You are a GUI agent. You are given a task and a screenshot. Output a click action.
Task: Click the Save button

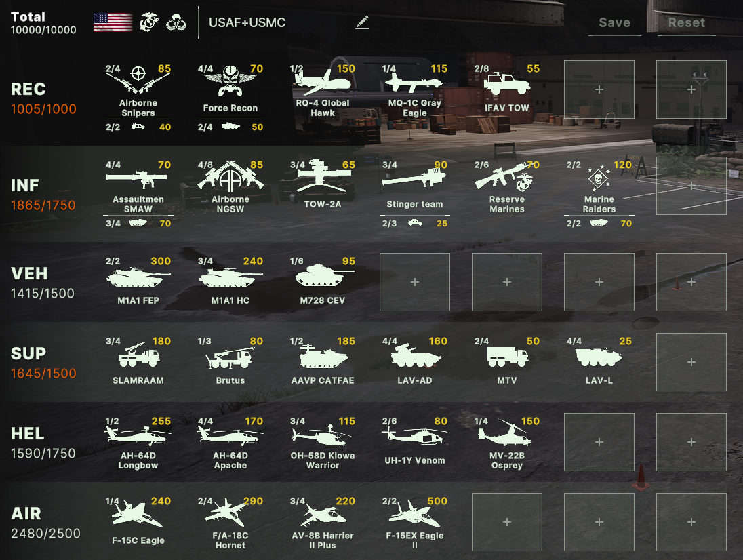pyautogui.click(x=615, y=23)
